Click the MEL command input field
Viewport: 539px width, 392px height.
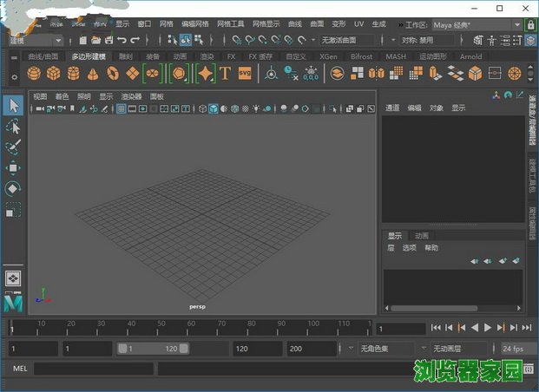(93, 369)
